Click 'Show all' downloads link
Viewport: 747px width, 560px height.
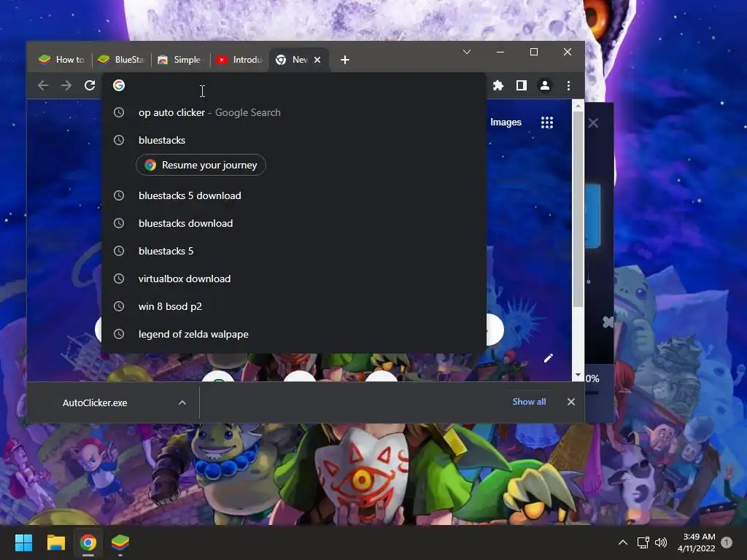(x=529, y=402)
